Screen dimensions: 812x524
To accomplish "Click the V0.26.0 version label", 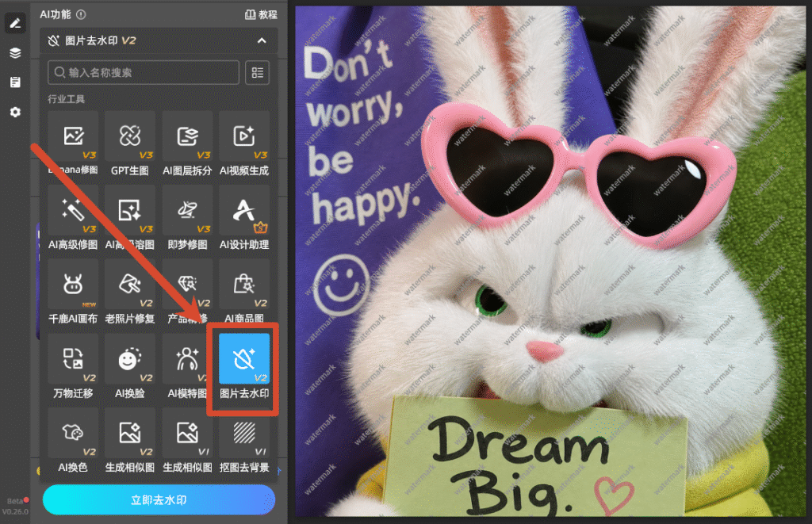I will coord(15,511).
